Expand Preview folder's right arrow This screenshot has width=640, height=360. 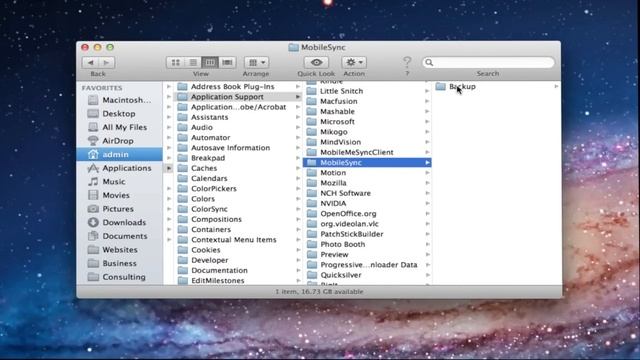(427, 254)
